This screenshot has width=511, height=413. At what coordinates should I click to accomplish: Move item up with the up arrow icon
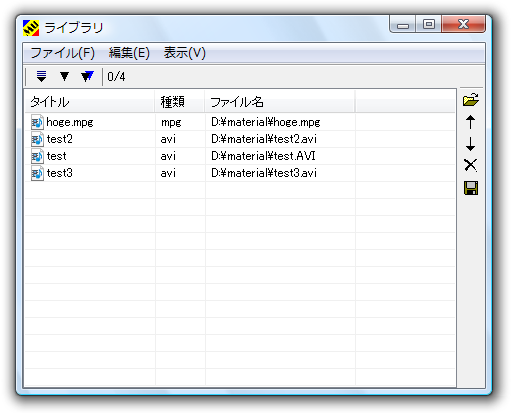coord(470,122)
